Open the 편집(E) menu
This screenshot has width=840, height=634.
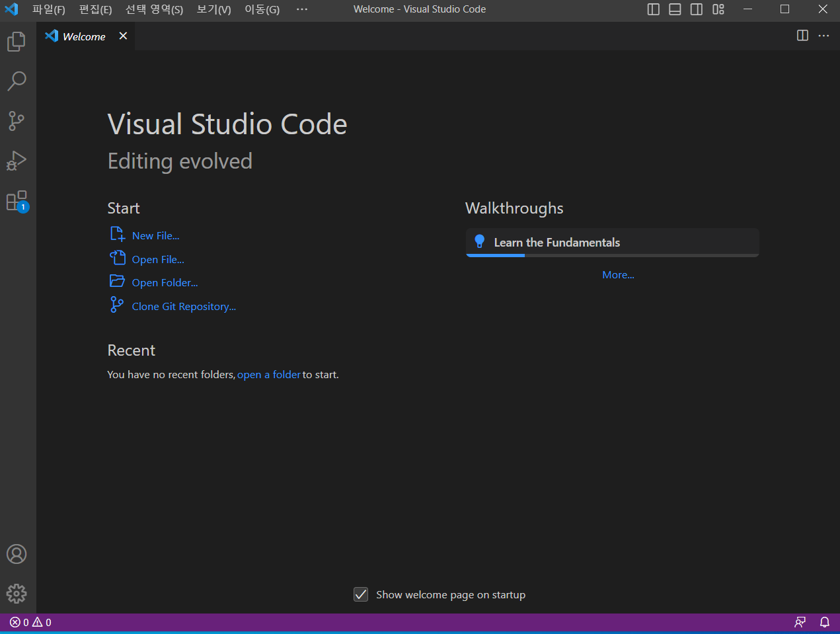coord(95,9)
